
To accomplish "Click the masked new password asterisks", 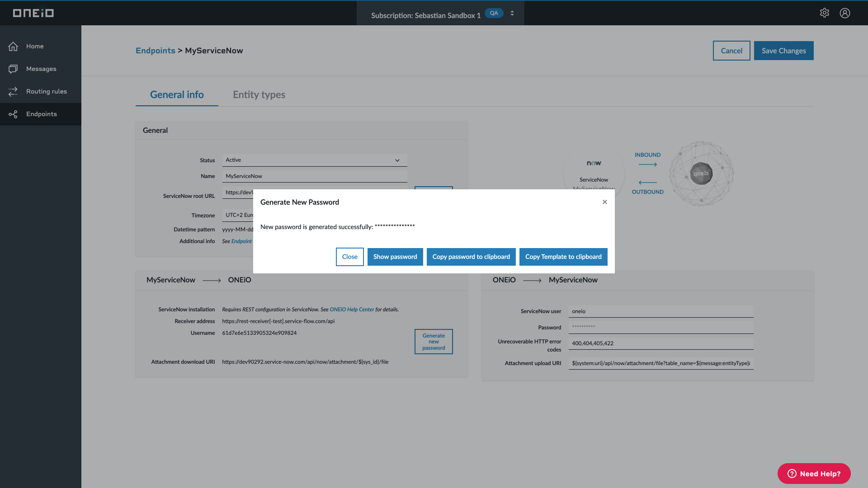I will point(395,226).
